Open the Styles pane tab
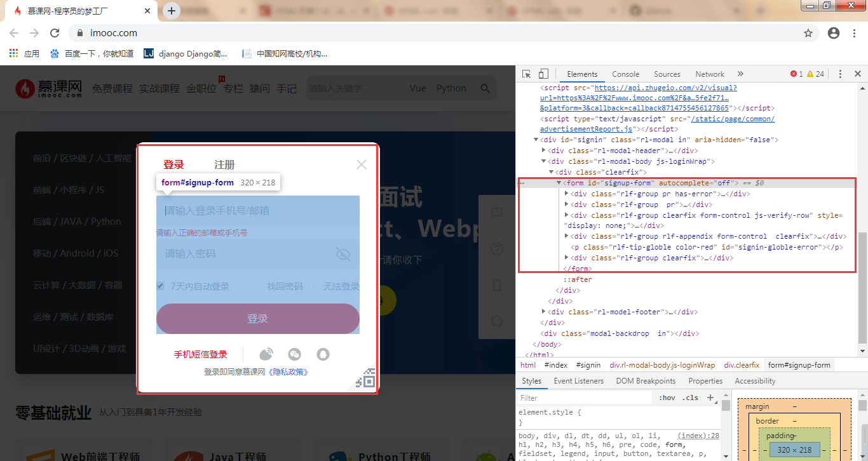 pos(531,381)
